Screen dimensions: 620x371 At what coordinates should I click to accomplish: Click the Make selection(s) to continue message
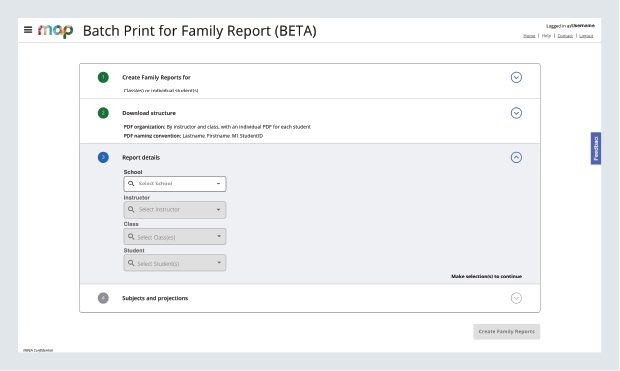coord(486,276)
